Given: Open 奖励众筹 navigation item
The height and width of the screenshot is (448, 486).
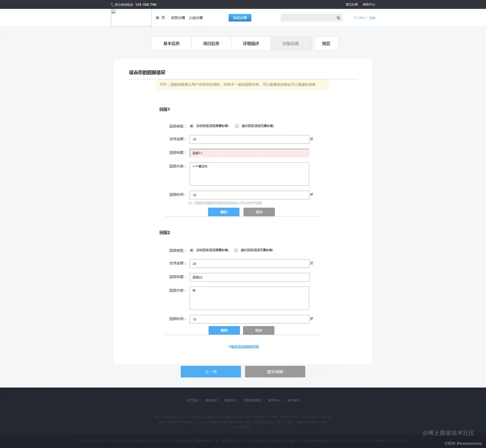Looking at the screenshot, I should tap(178, 18).
